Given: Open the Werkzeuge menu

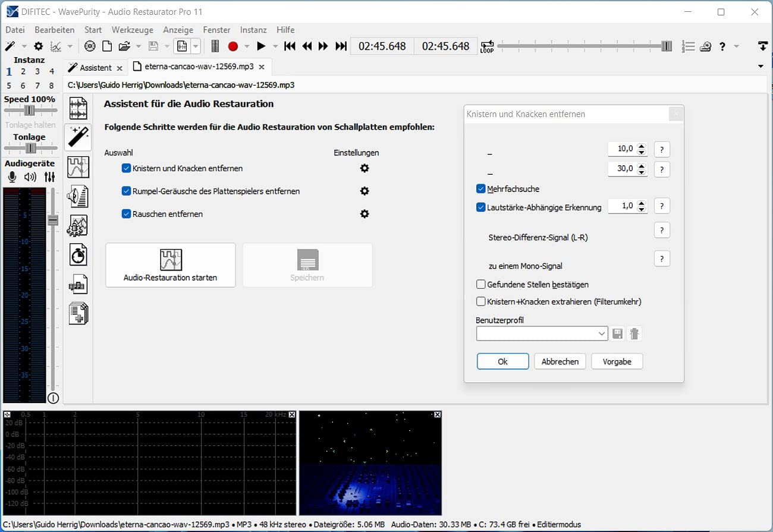Looking at the screenshot, I should (132, 30).
